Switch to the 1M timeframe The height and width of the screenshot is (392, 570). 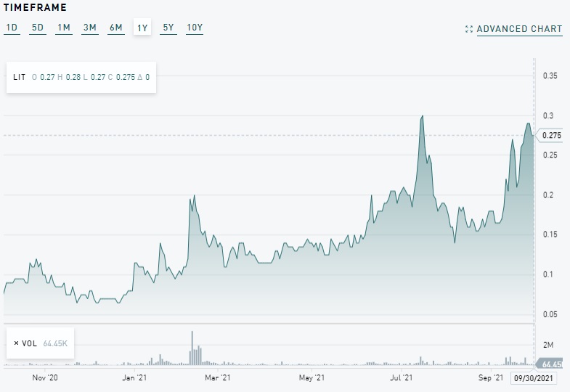pos(64,28)
